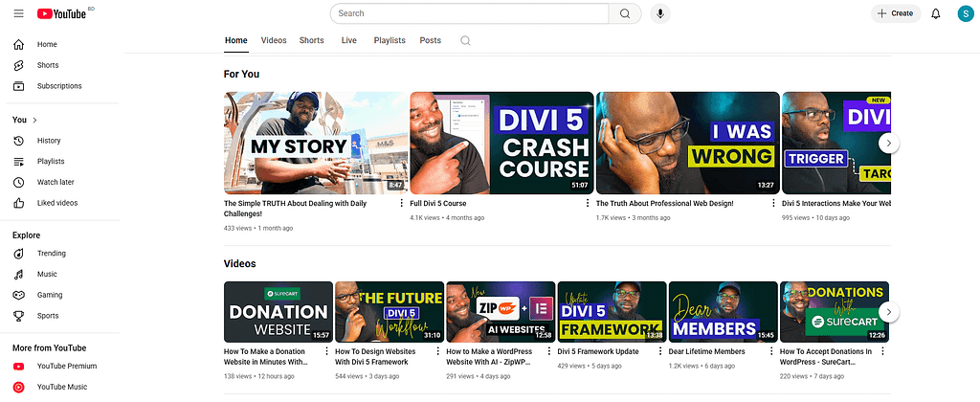Click into the Search input field
This screenshot has height=402, width=980.
point(469,13)
